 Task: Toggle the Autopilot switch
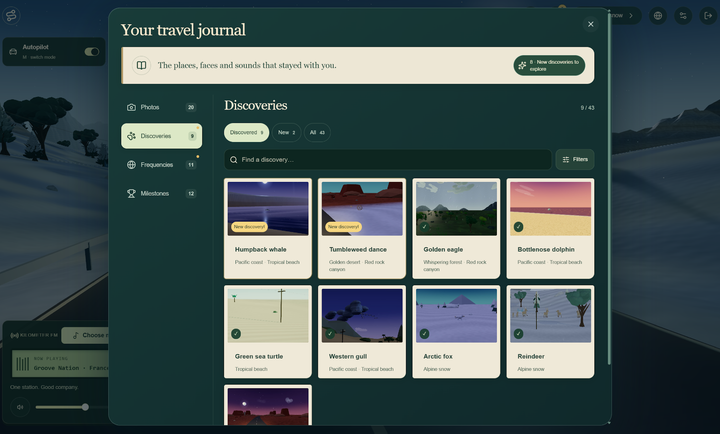click(92, 51)
